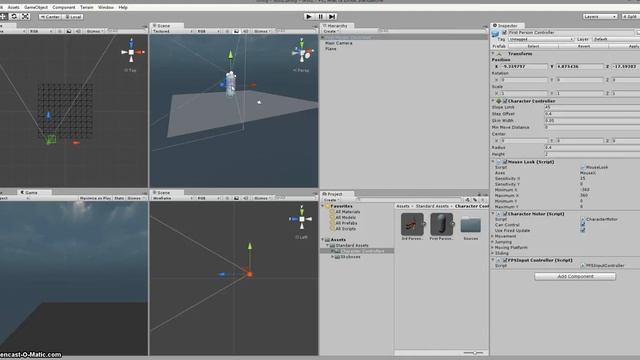Toggle the Center pivot mode button
The image size is (640, 360).
(x=50, y=17)
